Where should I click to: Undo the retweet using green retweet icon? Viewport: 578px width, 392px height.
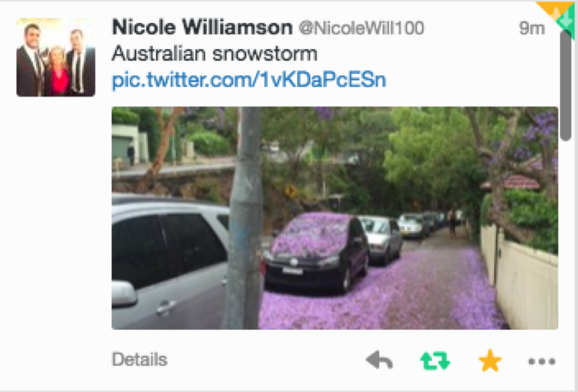pos(435,360)
